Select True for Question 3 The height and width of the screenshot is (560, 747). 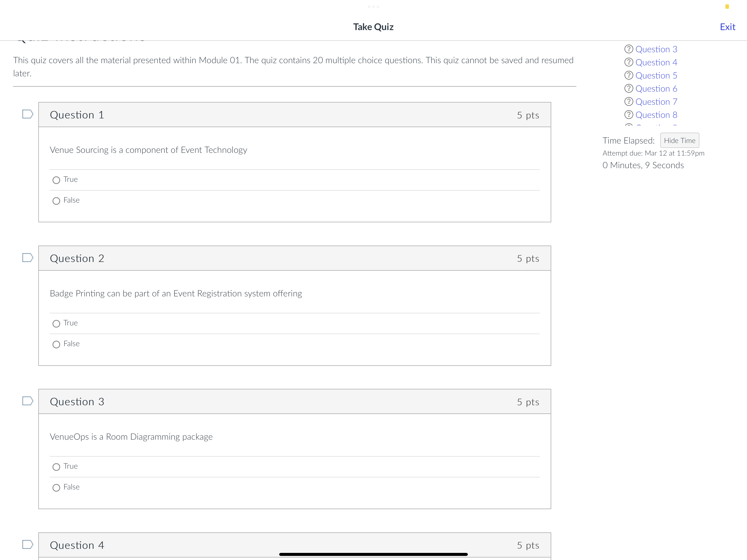(56, 467)
